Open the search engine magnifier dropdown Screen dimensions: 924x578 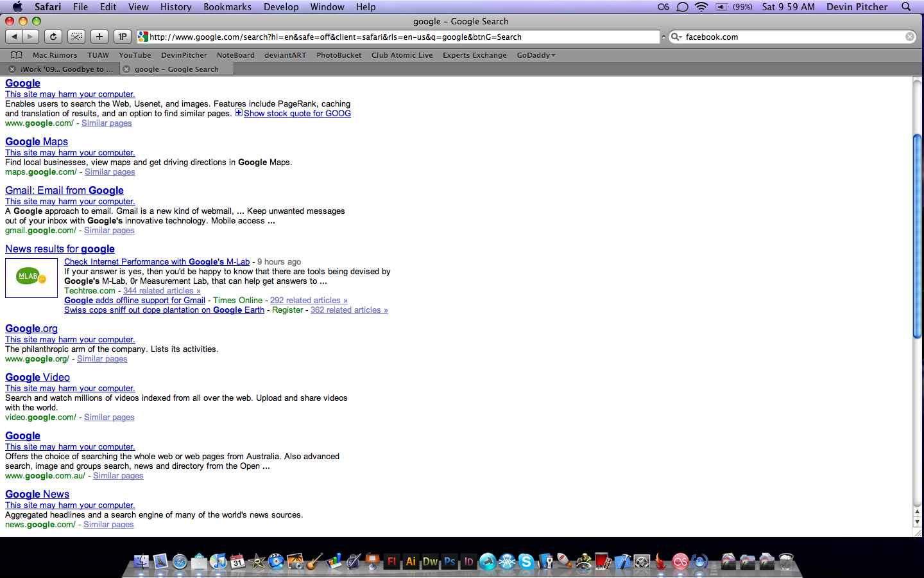point(676,37)
